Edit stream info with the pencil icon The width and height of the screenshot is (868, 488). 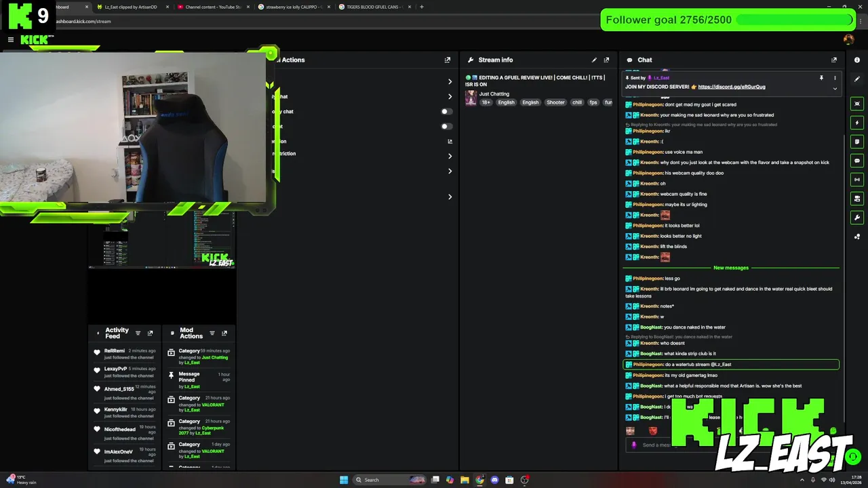coord(594,60)
